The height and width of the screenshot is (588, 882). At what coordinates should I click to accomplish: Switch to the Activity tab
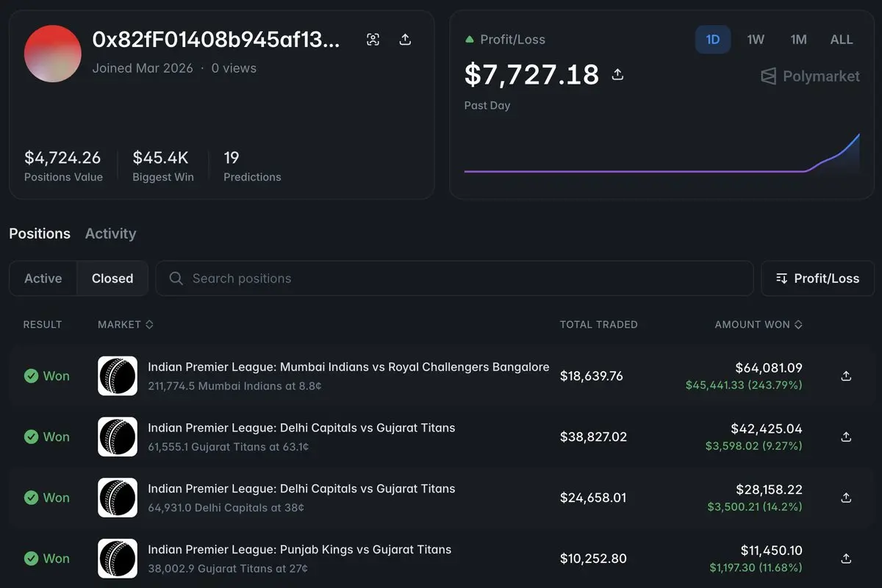110,234
